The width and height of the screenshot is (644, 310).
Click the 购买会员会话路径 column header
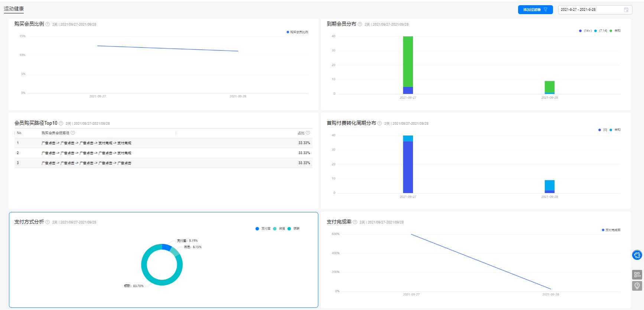55,133
